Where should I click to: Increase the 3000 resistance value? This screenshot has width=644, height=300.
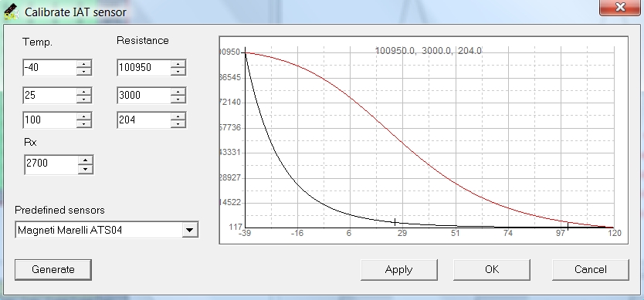coord(178,92)
